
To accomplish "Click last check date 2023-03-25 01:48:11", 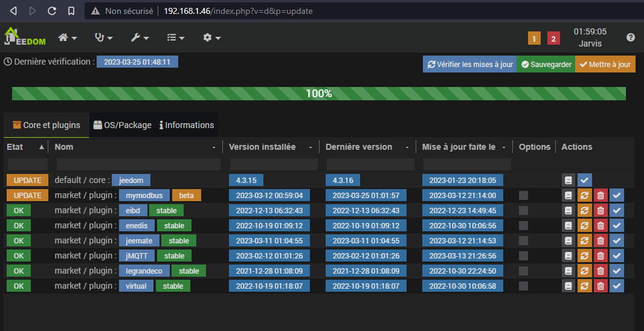I will pos(137,62).
